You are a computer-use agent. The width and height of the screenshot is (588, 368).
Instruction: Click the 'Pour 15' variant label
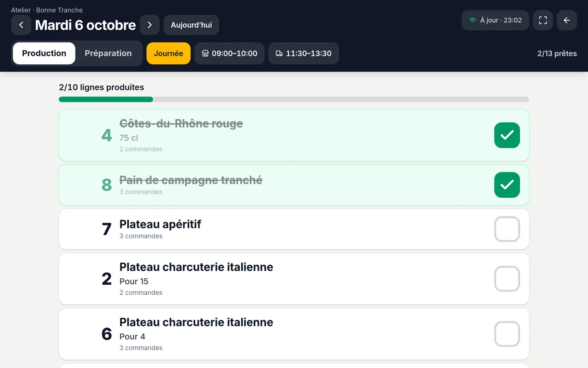pyautogui.click(x=134, y=281)
